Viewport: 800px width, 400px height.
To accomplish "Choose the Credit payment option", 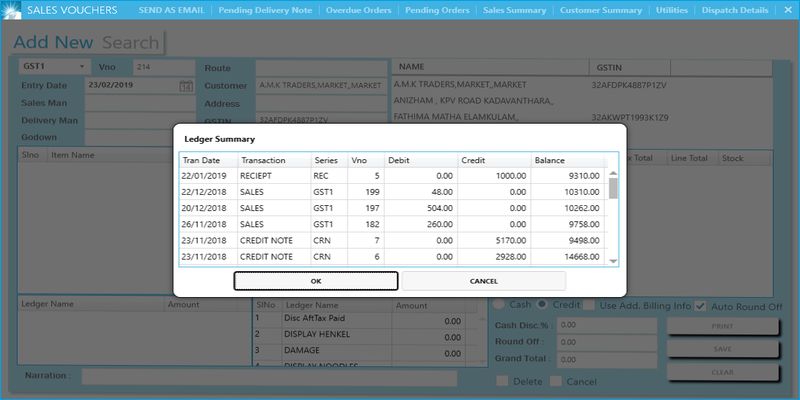I will pos(542,304).
